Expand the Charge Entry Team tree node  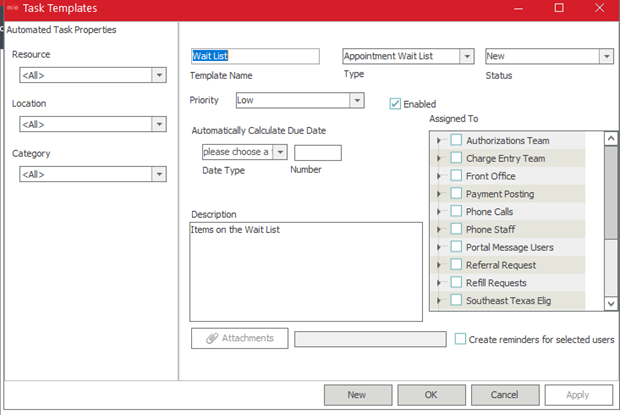[439, 159]
